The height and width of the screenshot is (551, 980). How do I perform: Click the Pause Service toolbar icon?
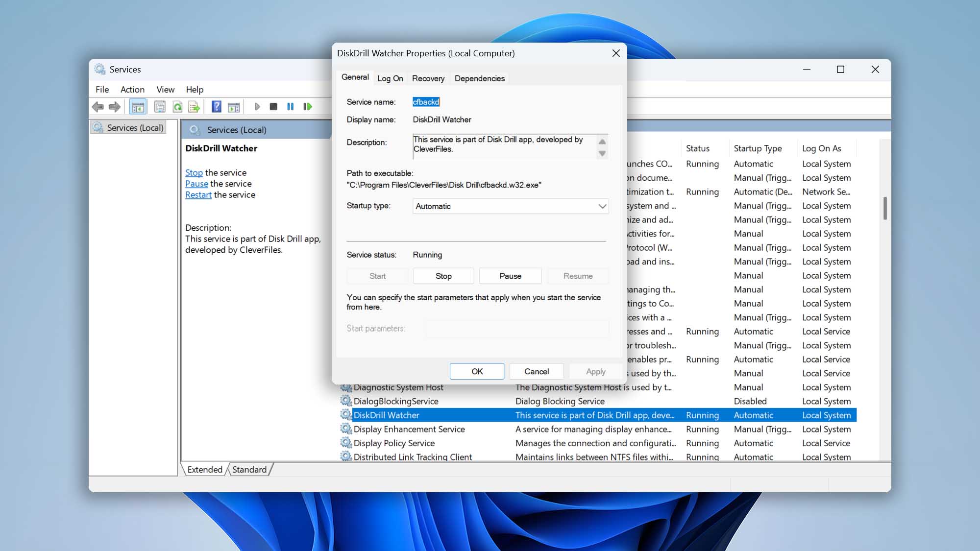pos(290,106)
